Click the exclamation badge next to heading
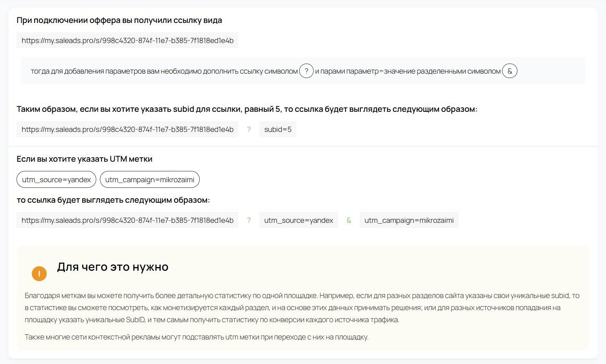This screenshot has height=364, width=606. (x=39, y=274)
